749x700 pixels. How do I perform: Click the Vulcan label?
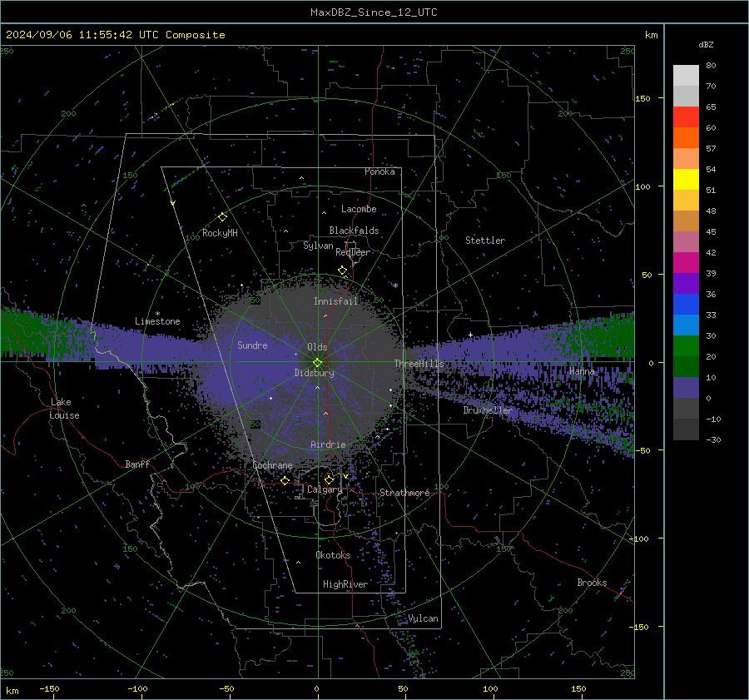(x=423, y=618)
